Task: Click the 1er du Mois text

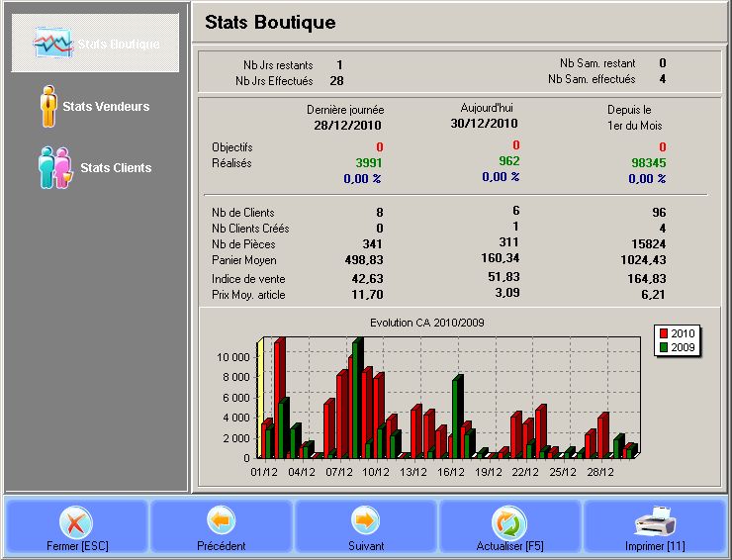Action: 634,126
